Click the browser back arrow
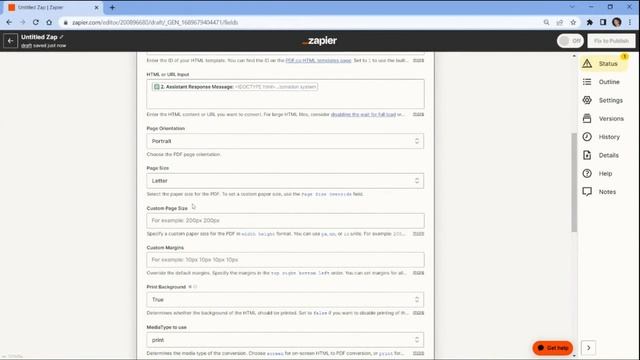Viewport: 640px width, 360px height. [x=9, y=22]
